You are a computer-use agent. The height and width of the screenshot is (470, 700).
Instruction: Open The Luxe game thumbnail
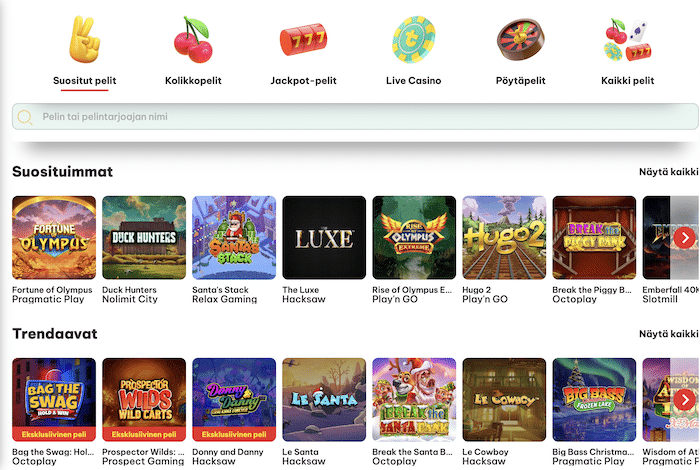(x=324, y=237)
